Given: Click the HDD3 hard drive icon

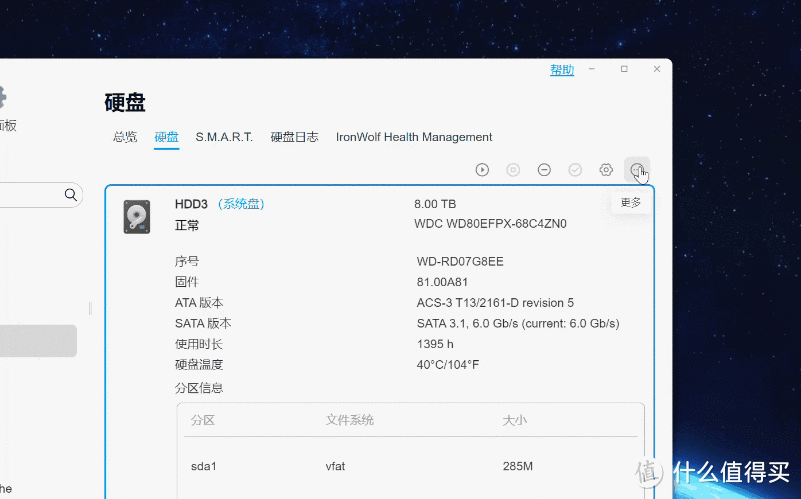Looking at the screenshot, I should (x=137, y=217).
